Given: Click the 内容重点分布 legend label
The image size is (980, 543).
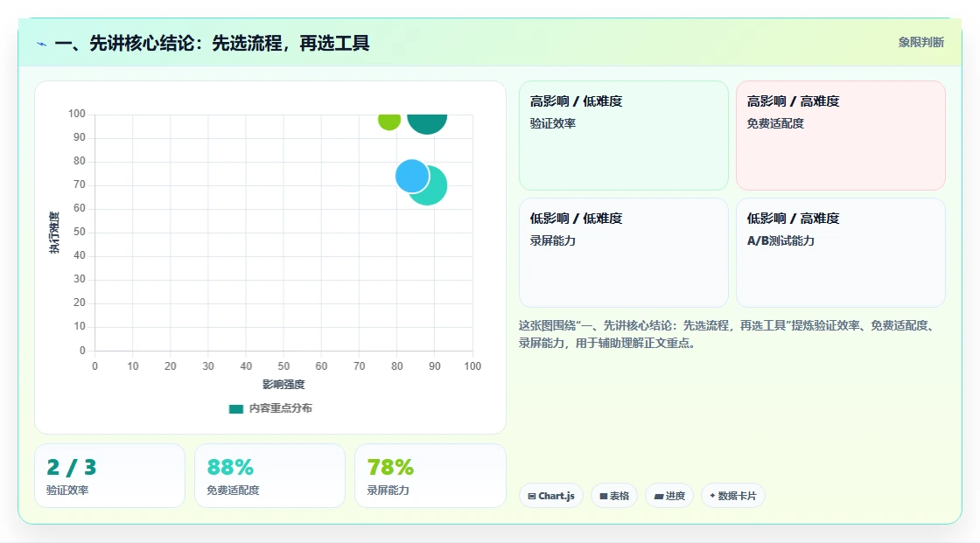Looking at the screenshot, I should point(280,408).
